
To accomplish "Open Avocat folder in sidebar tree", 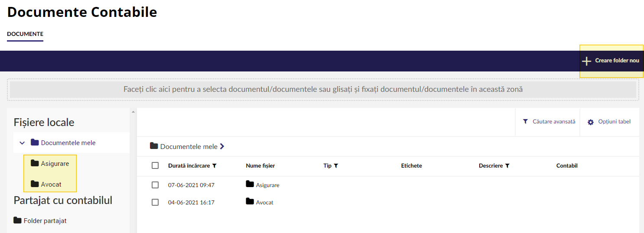I will 51,184.
